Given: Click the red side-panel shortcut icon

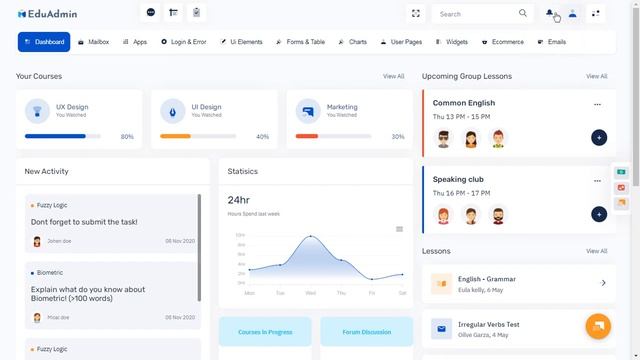Looking at the screenshot, I should [x=621, y=187].
